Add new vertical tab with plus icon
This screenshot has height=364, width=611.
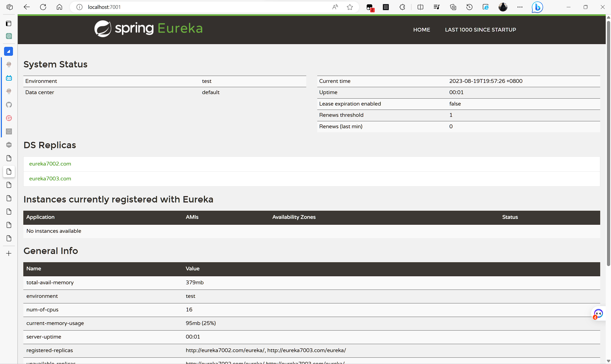pos(9,253)
